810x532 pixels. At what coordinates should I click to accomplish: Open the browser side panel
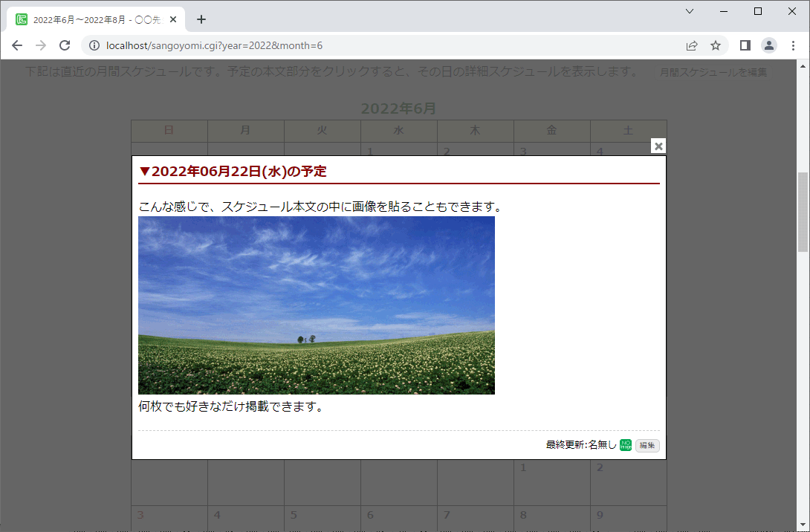coord(745,45)
